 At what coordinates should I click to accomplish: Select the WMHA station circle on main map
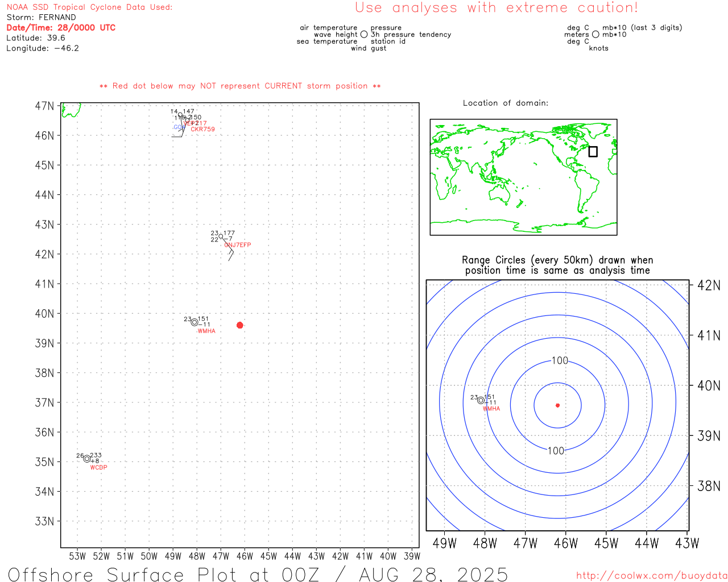pos(195,322)
